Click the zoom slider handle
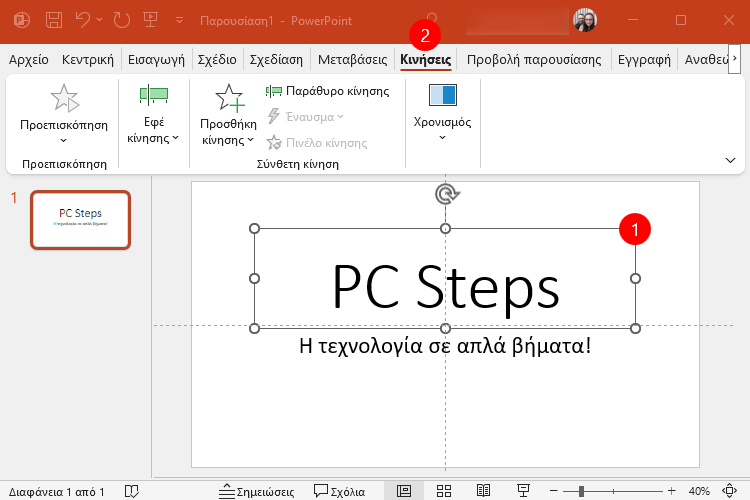This screenshot has width=750, height=500. (581, 491)
